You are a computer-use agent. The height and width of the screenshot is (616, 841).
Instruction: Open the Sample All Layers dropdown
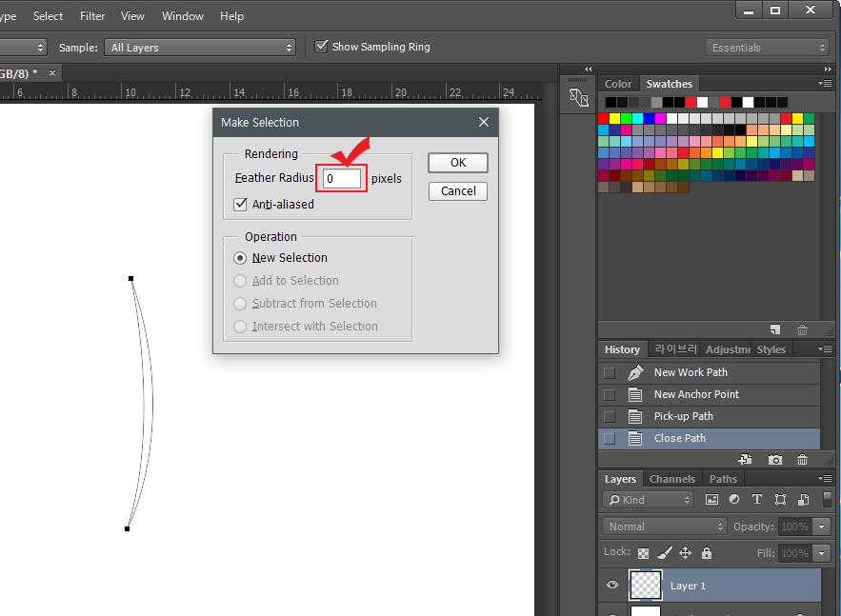(200, 48)
